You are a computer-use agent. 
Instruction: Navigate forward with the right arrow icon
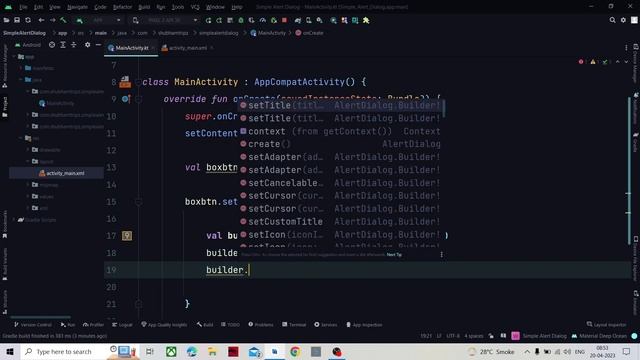52,20
